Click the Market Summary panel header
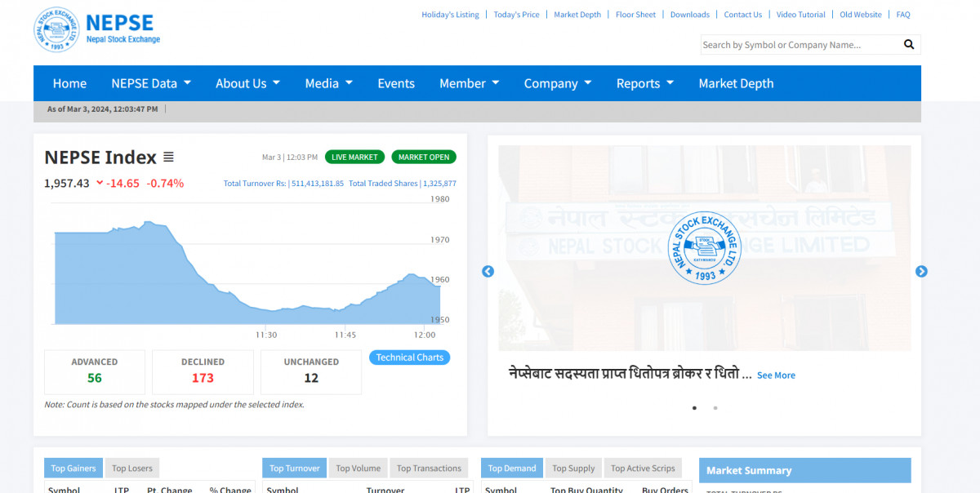This screenshot has width=980, height=493. 805,470
